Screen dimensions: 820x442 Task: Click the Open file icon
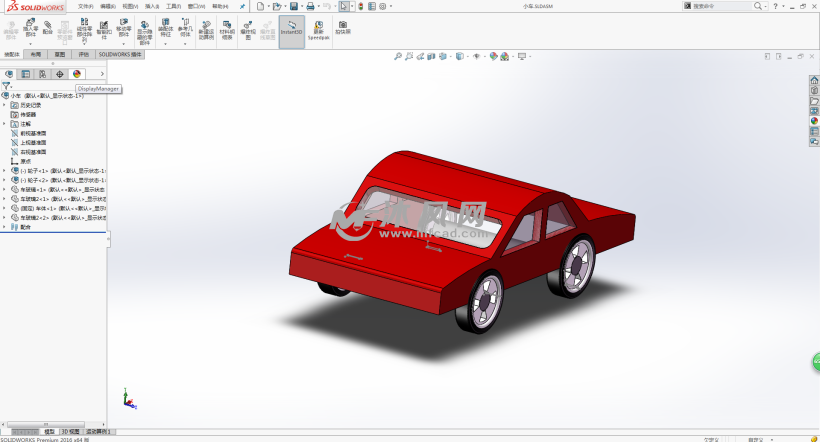[277, 6]
